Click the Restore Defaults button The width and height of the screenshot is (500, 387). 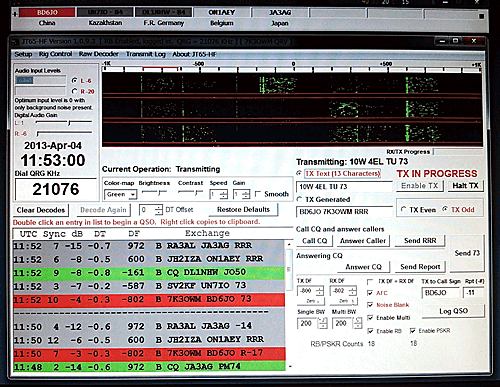[x=243, y=210]
